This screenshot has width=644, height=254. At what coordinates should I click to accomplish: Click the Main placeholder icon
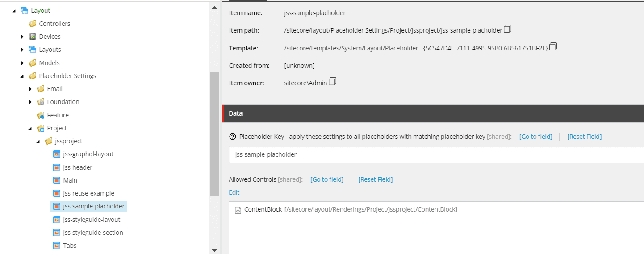tap(57, 180)
